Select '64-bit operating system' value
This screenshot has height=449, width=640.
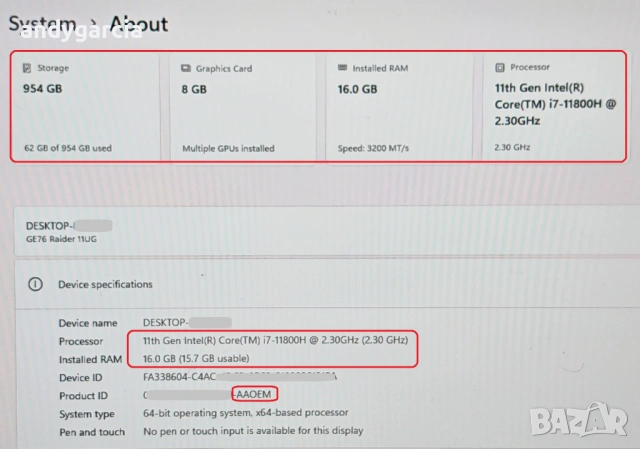(x=245, y=413)
